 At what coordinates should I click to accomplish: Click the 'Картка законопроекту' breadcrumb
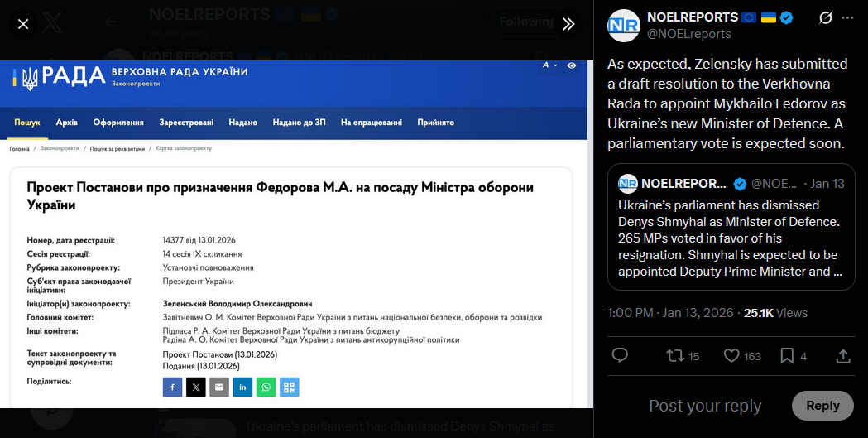tap(184, 148)
